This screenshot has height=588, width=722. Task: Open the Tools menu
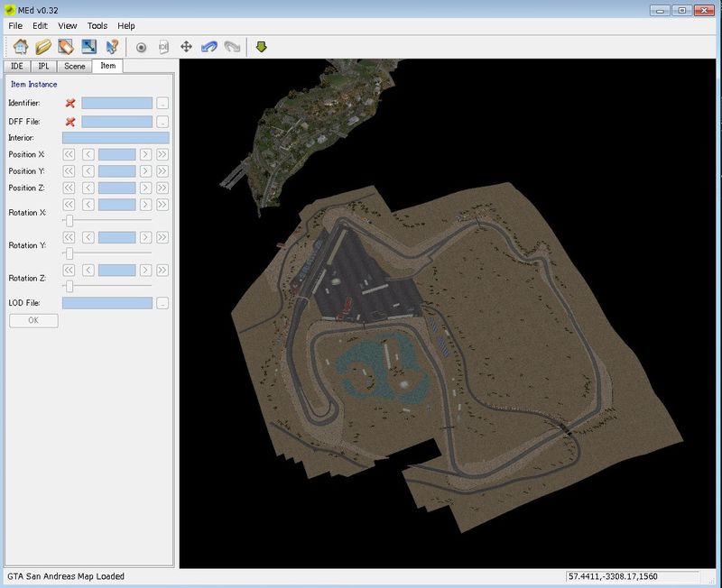tap(97, 26)
